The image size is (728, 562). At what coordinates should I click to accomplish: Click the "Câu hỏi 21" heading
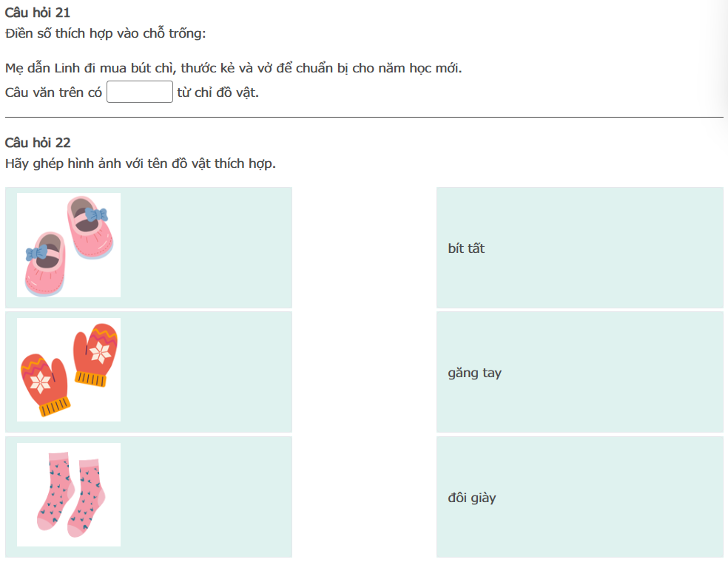point(38,13)
